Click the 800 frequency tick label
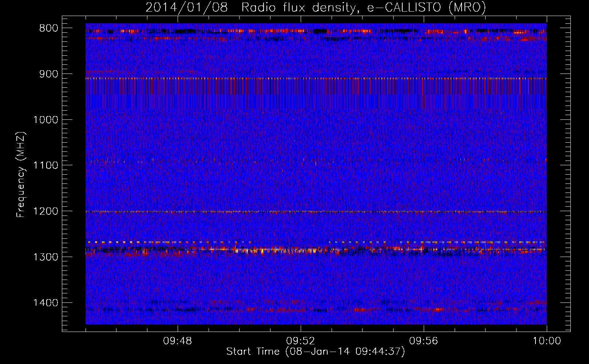 tap(48, 28)
